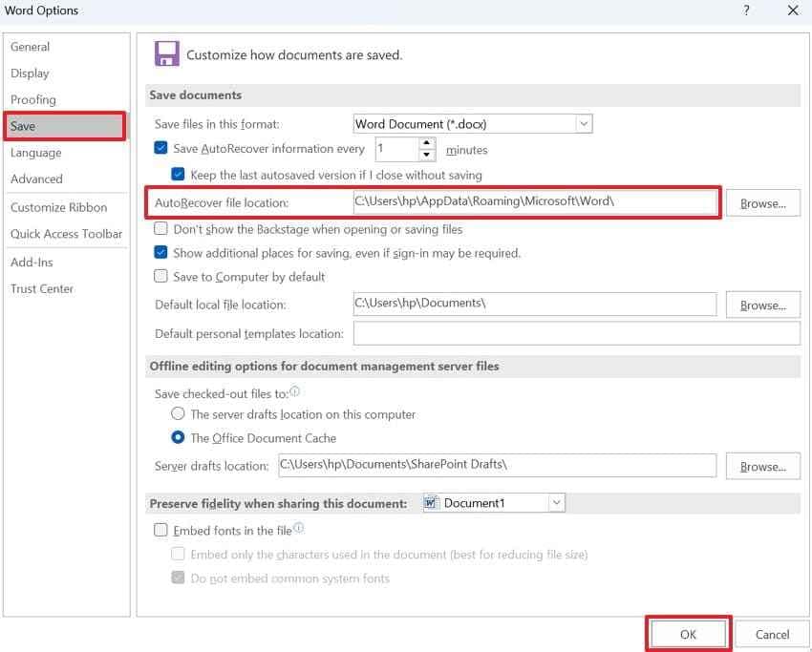Open the Proofing category
The image size is (812, 652).
33,99
